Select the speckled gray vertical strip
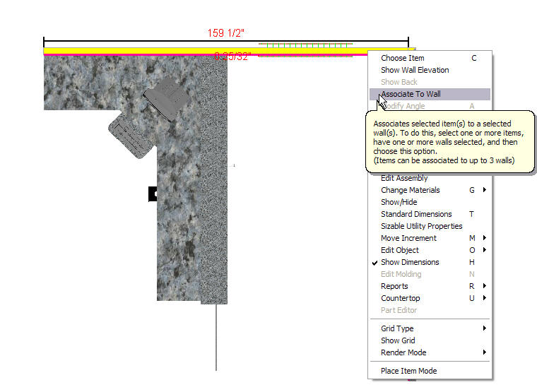The height and width of the screenshot is (392, 537). pyautogui.click(x=214, y=179)
